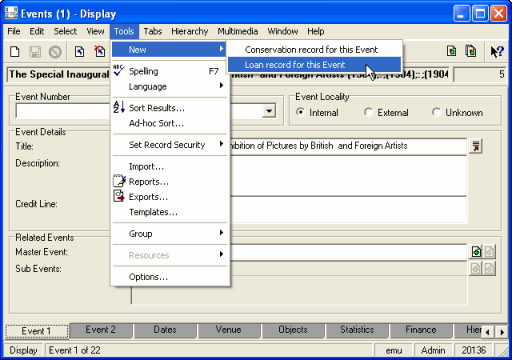Open Options from the Tools menu

(170, 277)
